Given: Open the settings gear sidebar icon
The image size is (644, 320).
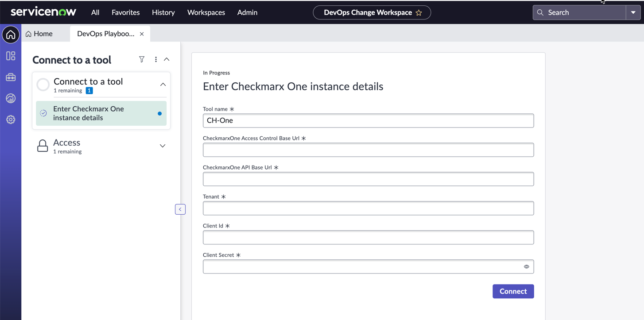Looking at the screenshot, I should (x=11, y=120).
